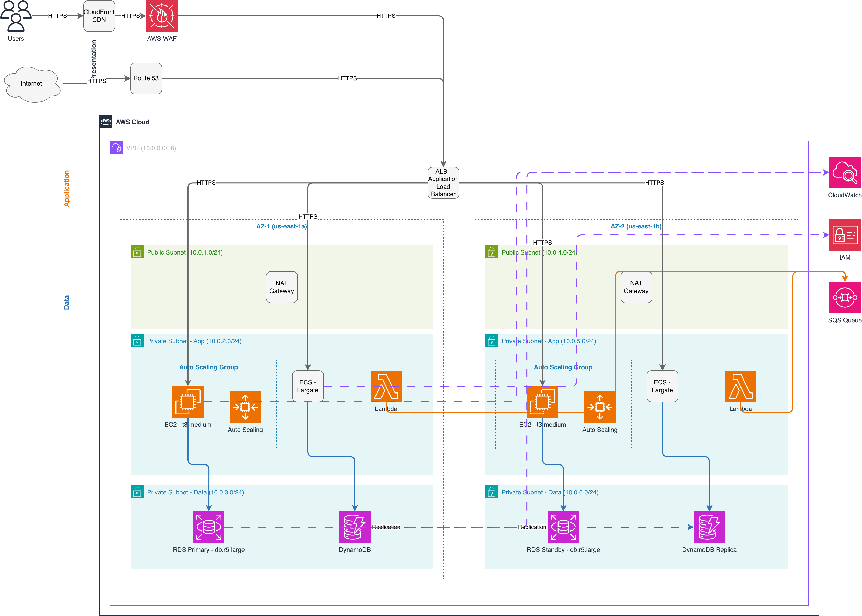The height and width of the screenshot is (616, 862).
Task: Click the Private Subnet - App (10.0.5.0/24) label
Action: [549, 341]
